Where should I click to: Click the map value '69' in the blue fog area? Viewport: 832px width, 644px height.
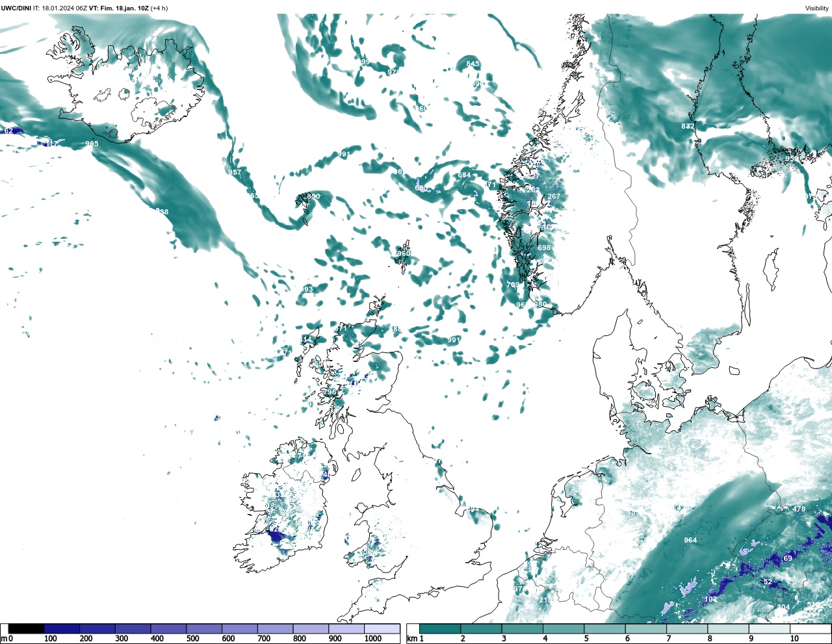(x=788, y=558)
